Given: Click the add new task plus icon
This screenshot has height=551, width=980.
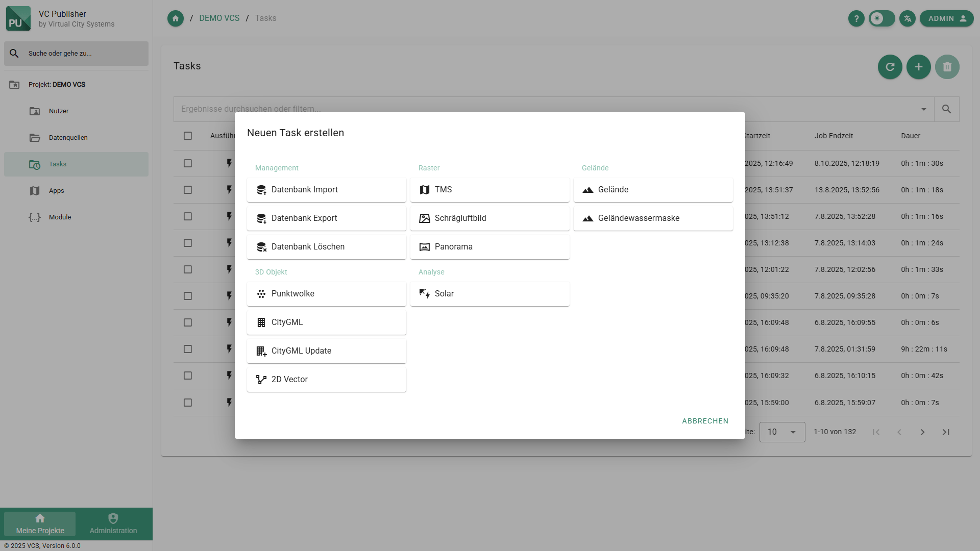Looking at the screenshot, I should [918, 67].
